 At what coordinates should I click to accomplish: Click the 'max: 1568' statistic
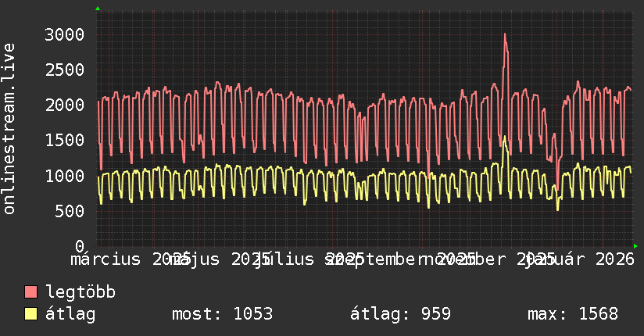(x=573, y=314)
